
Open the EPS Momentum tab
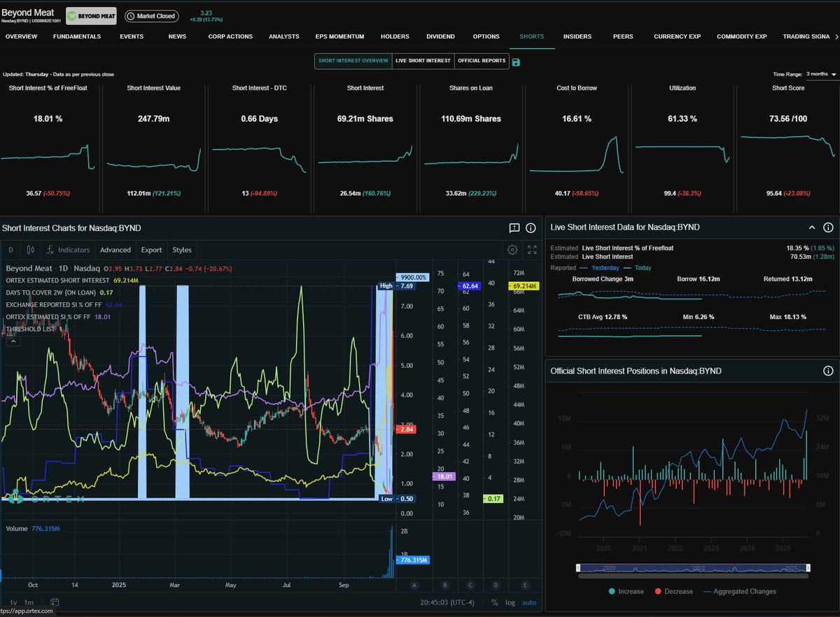[x=340, y=36]
